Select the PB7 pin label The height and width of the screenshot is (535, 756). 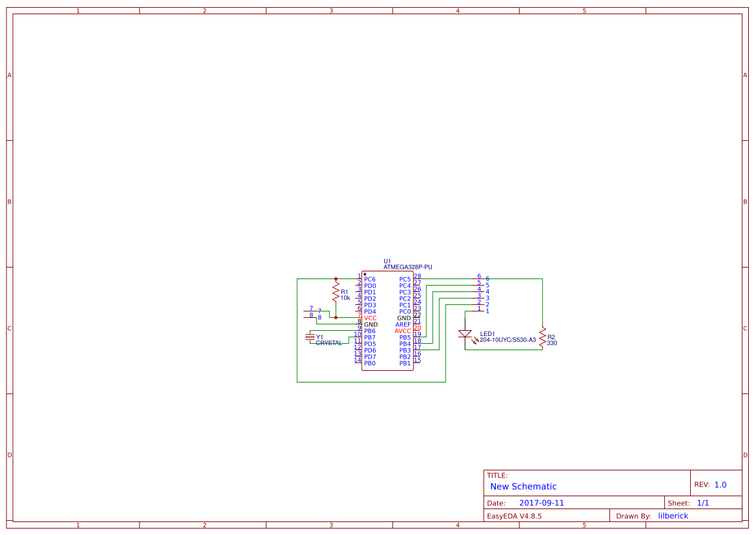pos(370,337)
